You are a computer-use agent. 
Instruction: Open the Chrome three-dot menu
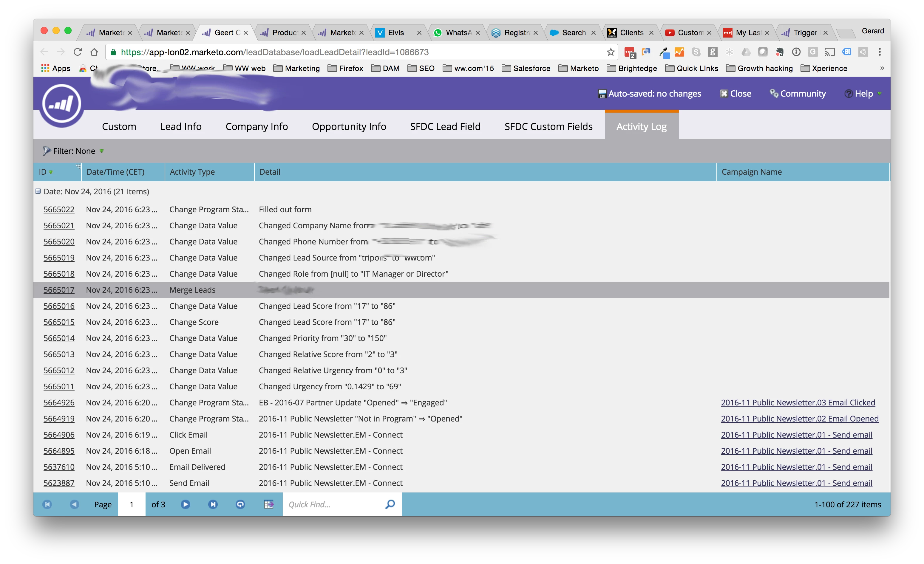[x=879, y=52]
